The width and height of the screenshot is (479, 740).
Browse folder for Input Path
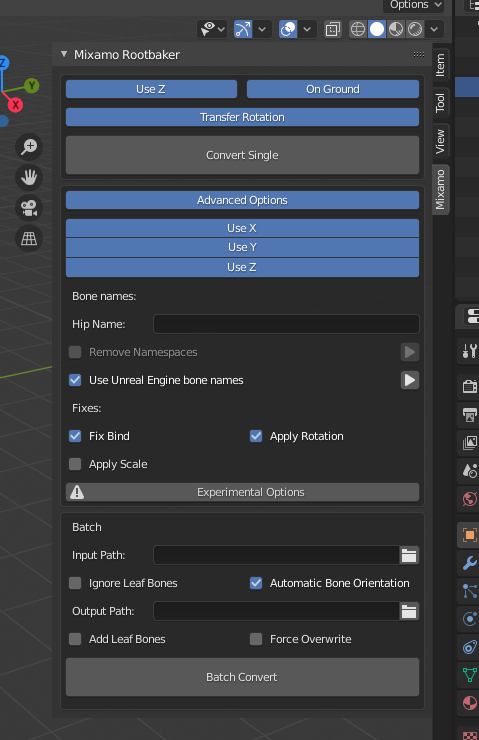[409, 555]
